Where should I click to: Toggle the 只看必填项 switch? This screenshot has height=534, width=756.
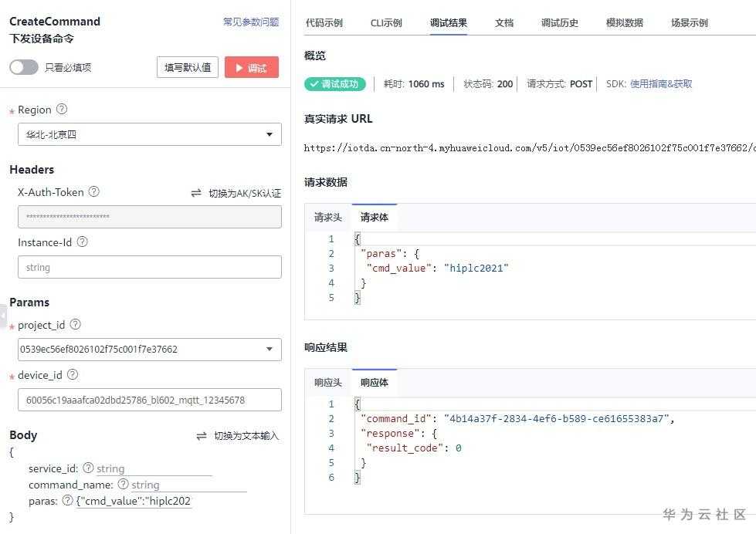click(24, 67)
